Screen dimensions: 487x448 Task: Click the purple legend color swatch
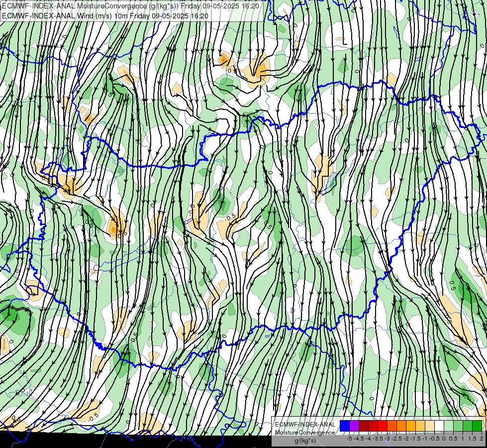tap(354, 426)
